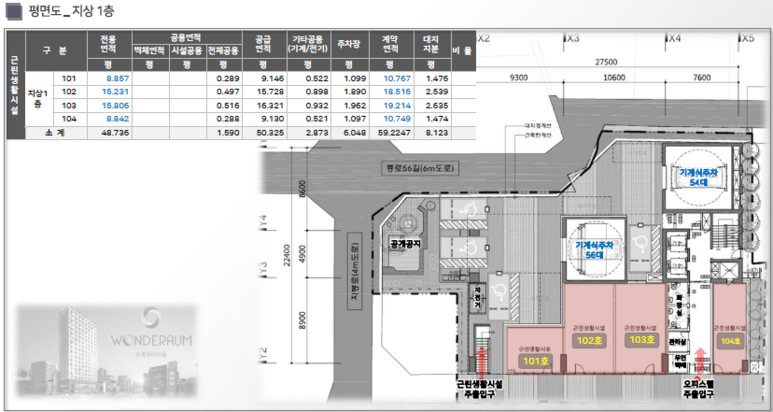The height and width of the screenshot is (412, 773).
Task: Click the 101호 unit label on the plan
Action: pyautogui.click(x=535, y=360)
